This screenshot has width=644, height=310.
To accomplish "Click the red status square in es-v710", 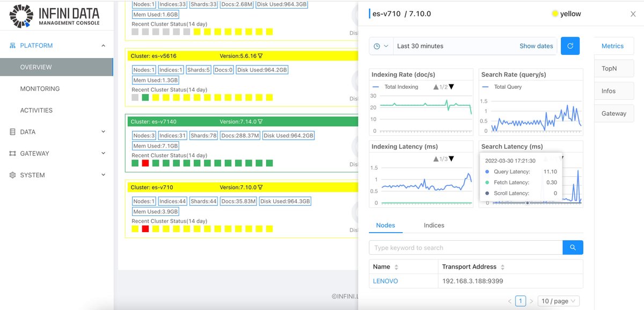I will pyautogui.click(x=145, y=229).
